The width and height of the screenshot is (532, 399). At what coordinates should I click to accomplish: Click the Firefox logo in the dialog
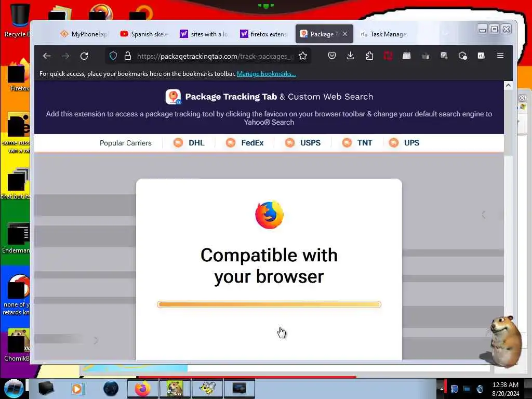click(269, 215)
